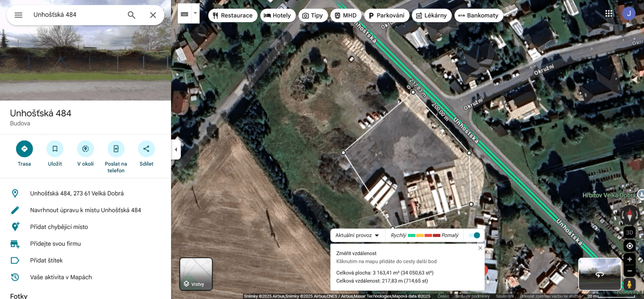Open Google apps grid
The height and width of the screenshot is (299, 644).
click(x=609, y=14)
